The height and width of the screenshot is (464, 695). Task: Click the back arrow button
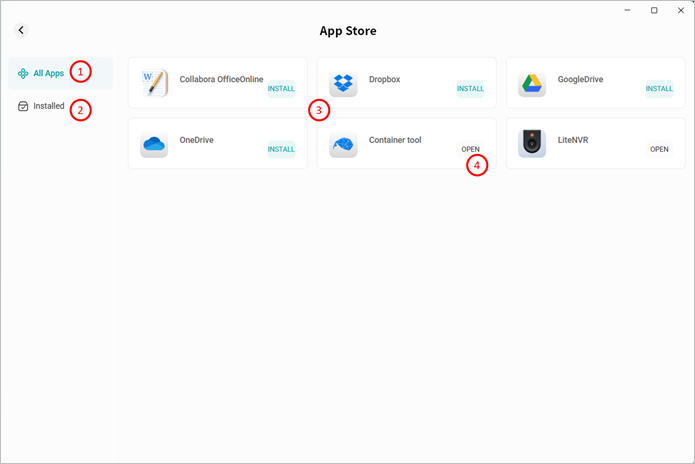click(21, 31)
